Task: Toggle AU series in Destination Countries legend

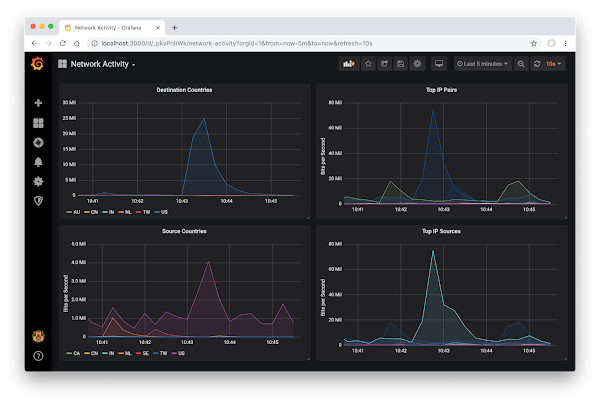Action: (73, 212)
